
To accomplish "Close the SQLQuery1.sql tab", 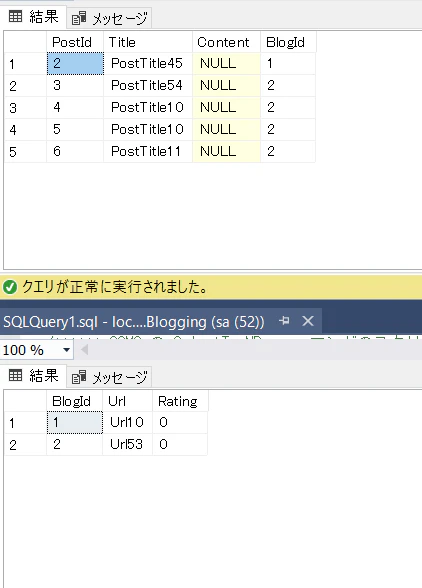I will pyautogui.click(x=308, y=321).
